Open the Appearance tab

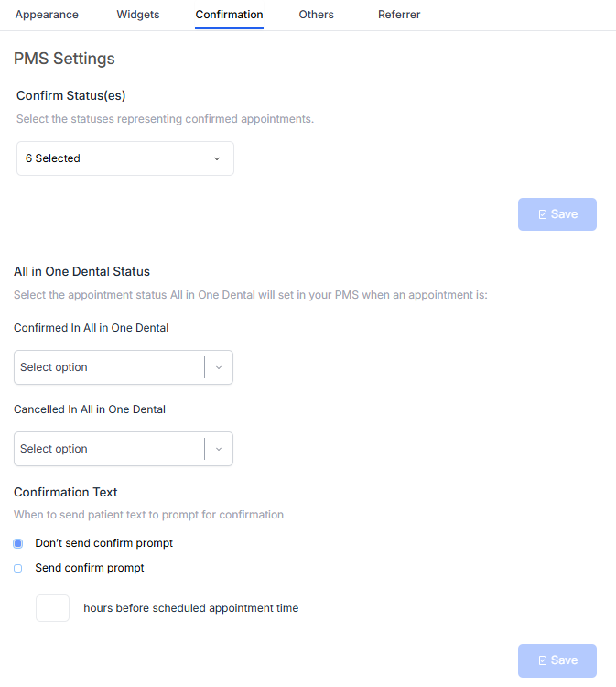[x=47, y=15]
